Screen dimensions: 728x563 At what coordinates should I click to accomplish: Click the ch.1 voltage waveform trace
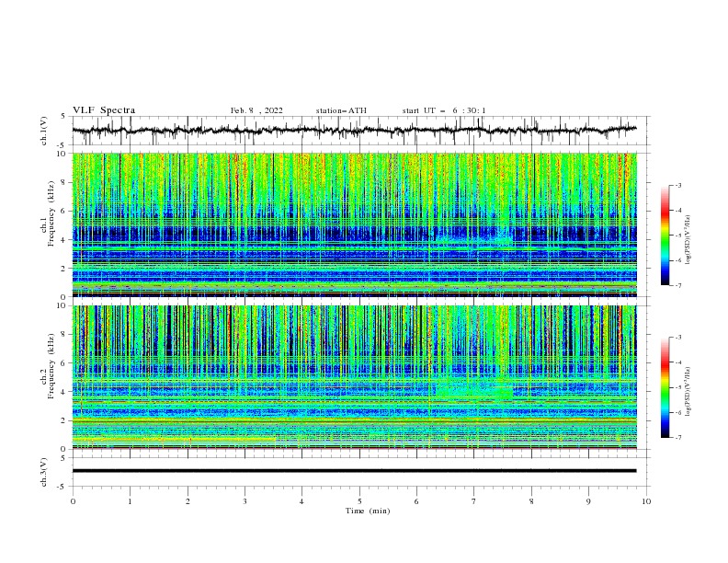click(x=354, y=130)
